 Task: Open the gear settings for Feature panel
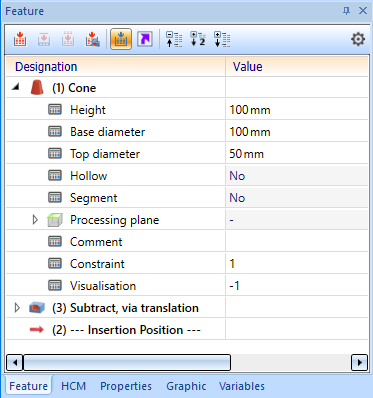coord(358,39)
